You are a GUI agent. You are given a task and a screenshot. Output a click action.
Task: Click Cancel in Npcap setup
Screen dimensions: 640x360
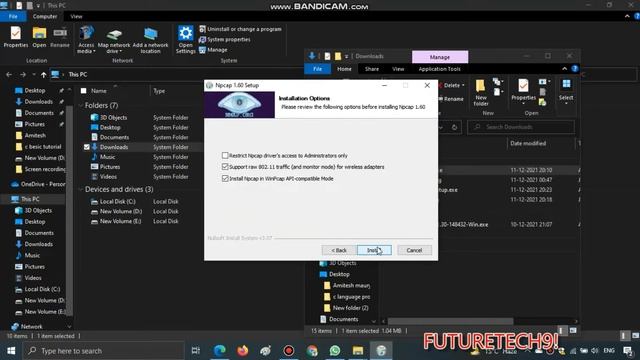click(414, 250)
